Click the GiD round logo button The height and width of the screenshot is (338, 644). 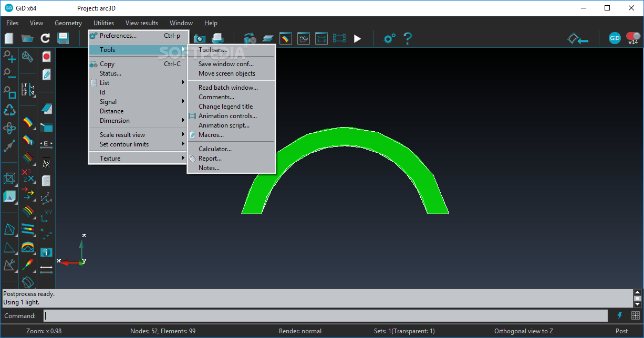(615, 38)
